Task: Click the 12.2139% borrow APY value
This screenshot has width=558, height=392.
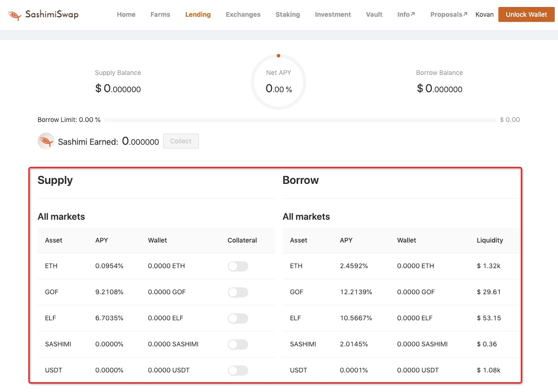Action: pyautogui.click(x=356, y=292)
